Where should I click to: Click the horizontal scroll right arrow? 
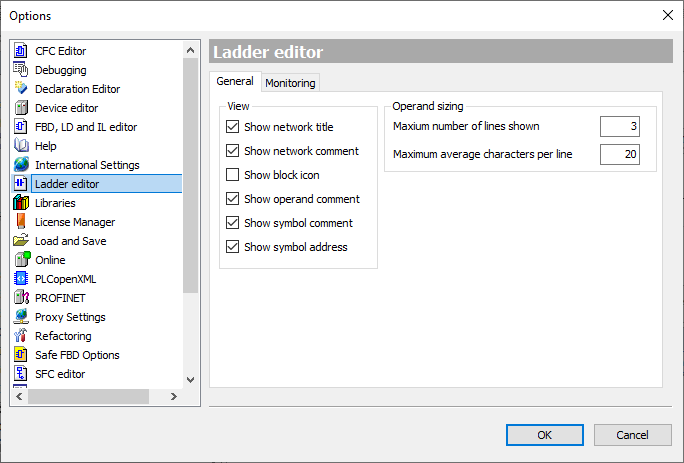point(174,397)
